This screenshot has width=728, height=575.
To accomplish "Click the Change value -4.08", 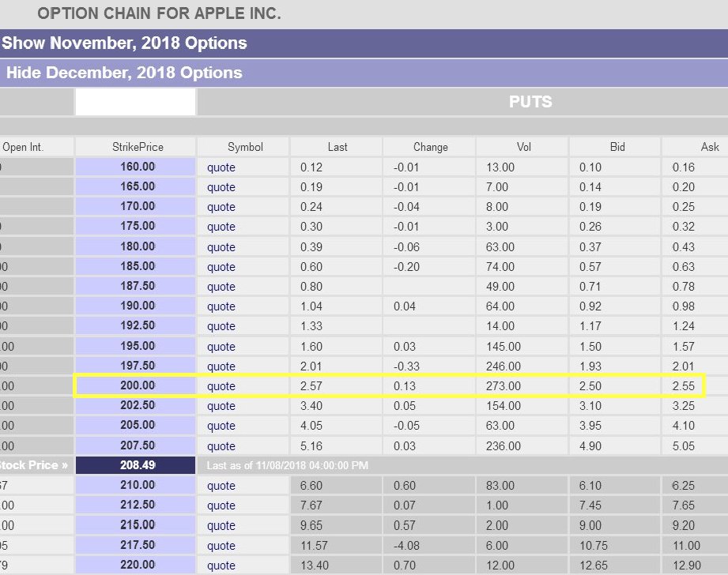I will point(406,546).
